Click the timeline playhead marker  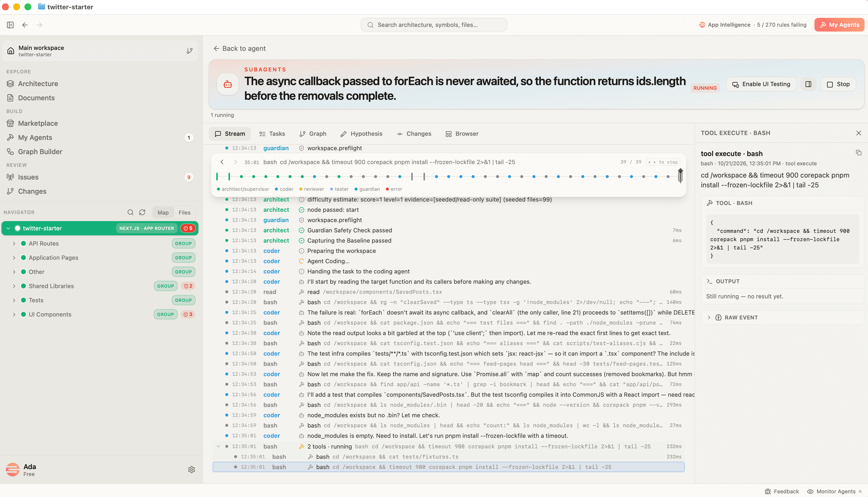[x=680, y=176]
